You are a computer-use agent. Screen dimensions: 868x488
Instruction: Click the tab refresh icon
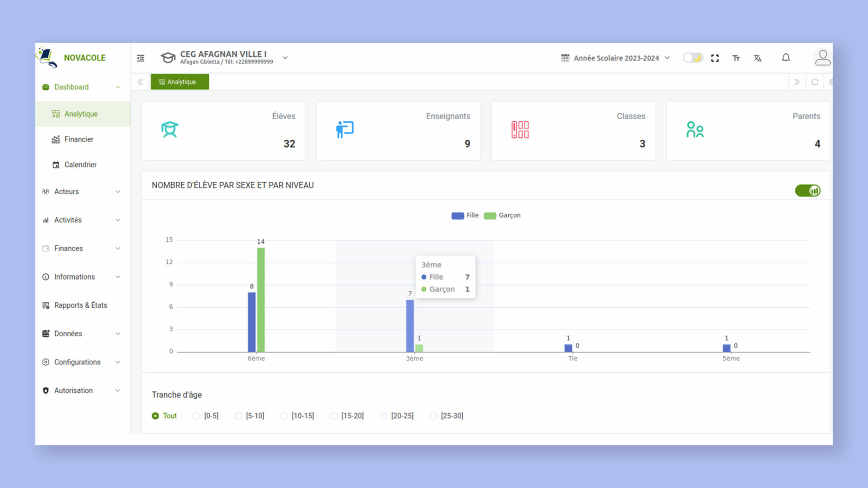pos(815,82)
